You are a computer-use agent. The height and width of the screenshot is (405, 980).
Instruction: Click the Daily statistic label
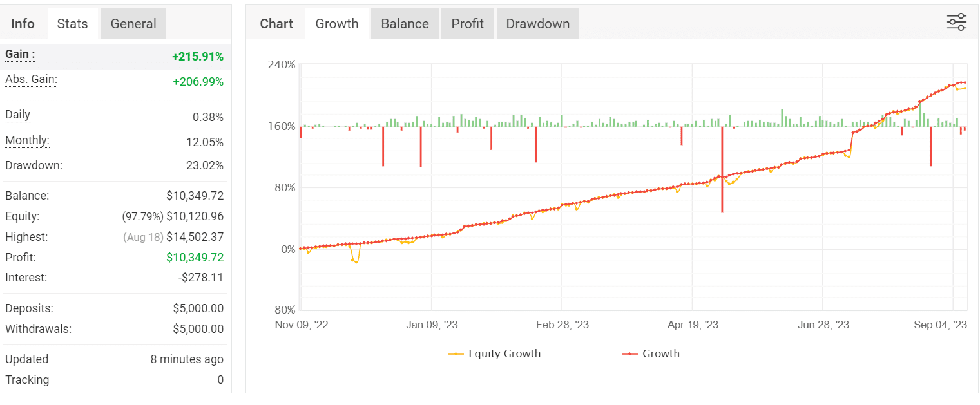click(17, 115)
